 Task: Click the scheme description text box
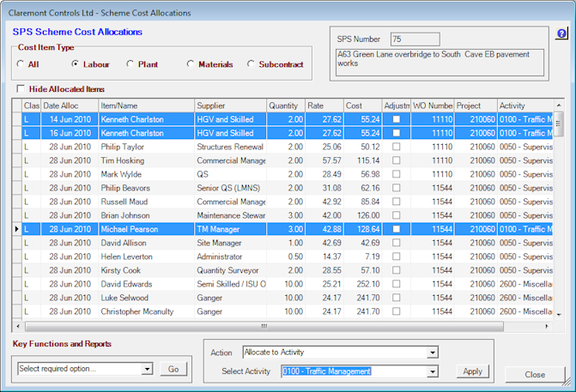[x=440, y=63]
